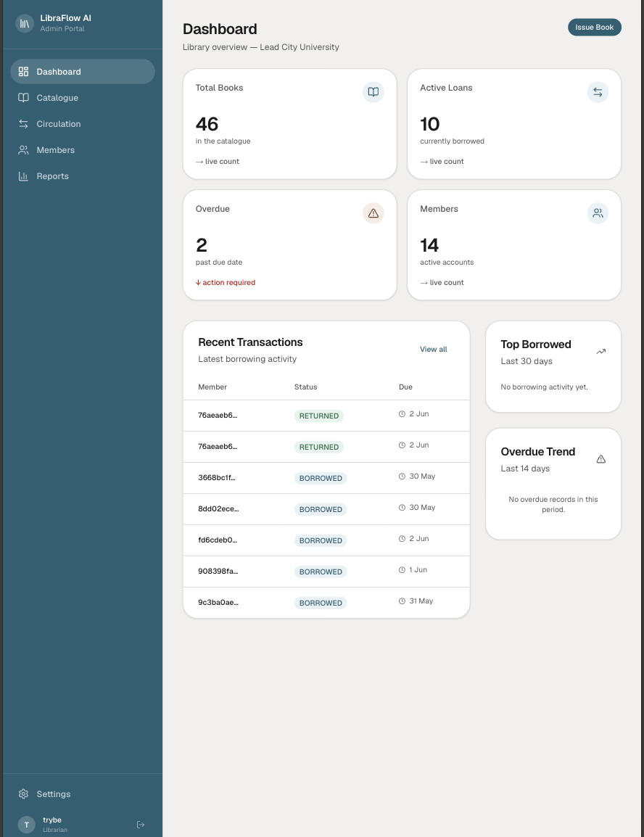Click the Catalogue book icon in sidebar
The width and height of the screenshot is (644, 837).
[x=23, y=98]
